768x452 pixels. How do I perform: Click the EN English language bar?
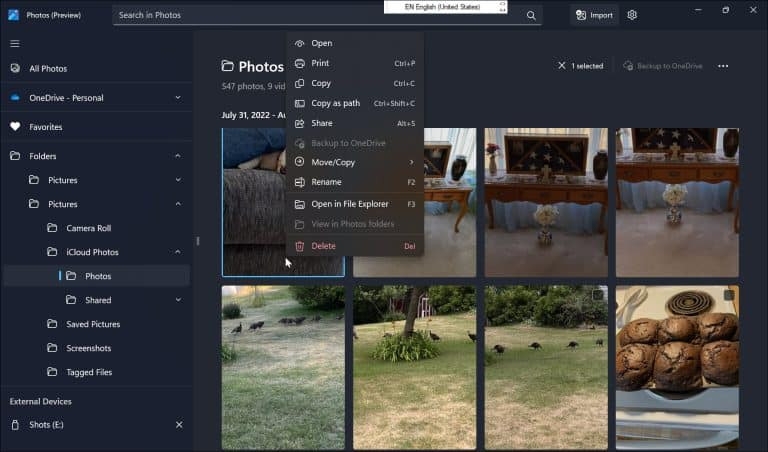445,7
